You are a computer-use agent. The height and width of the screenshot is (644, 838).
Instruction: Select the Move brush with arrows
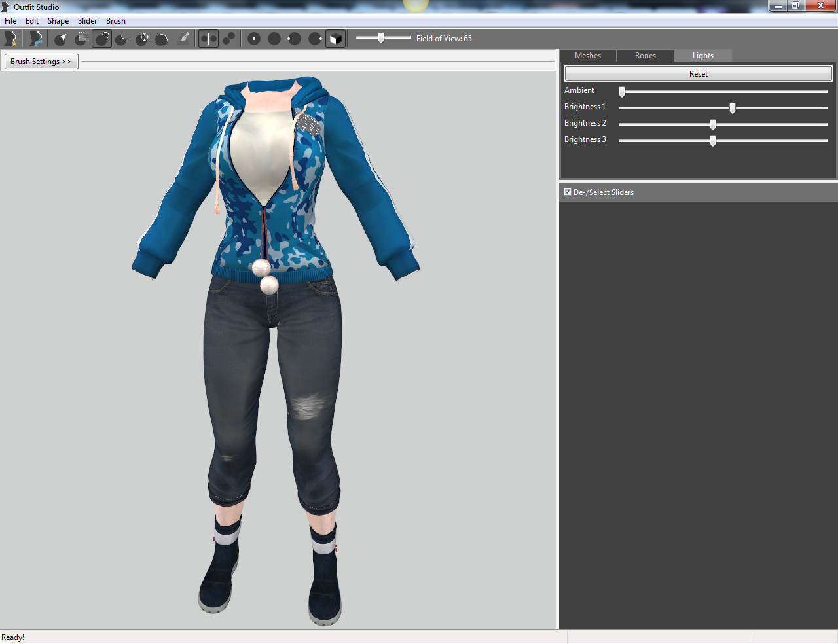click(142, 39)
